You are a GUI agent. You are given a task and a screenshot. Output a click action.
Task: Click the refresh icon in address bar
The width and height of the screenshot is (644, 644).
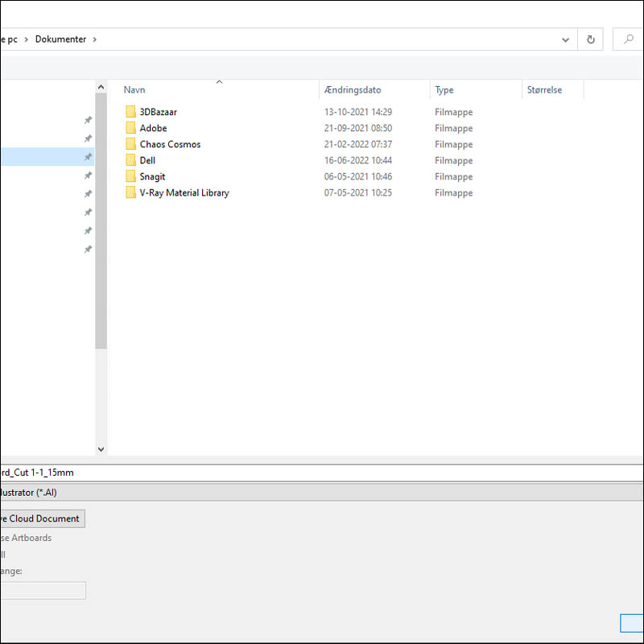click(x=590, y=39)
